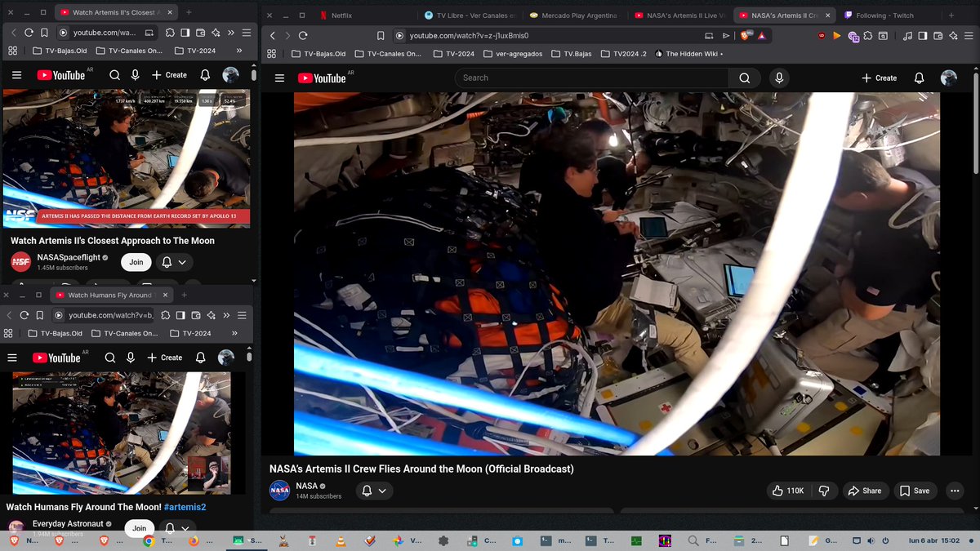The image size is (980, 551).
Task: Click #artemis2 hashtag in Everyday Astronaut title
Action: (x=185, y=507)
